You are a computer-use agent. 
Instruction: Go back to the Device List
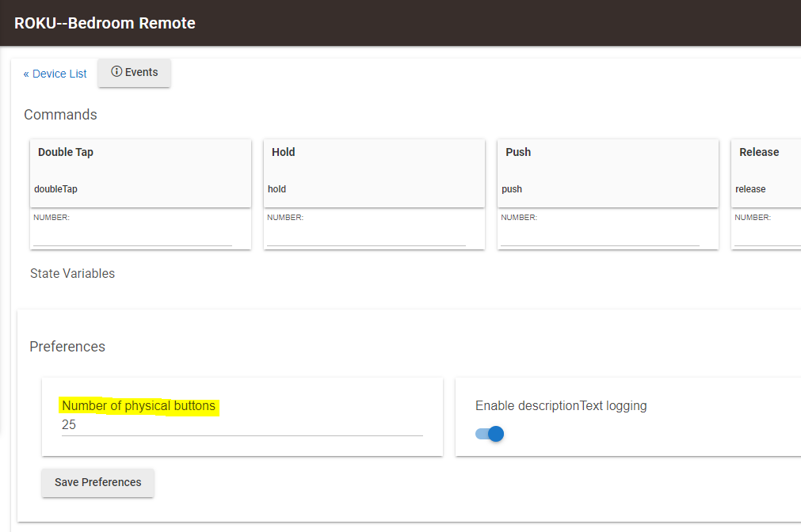coord(54,74)
